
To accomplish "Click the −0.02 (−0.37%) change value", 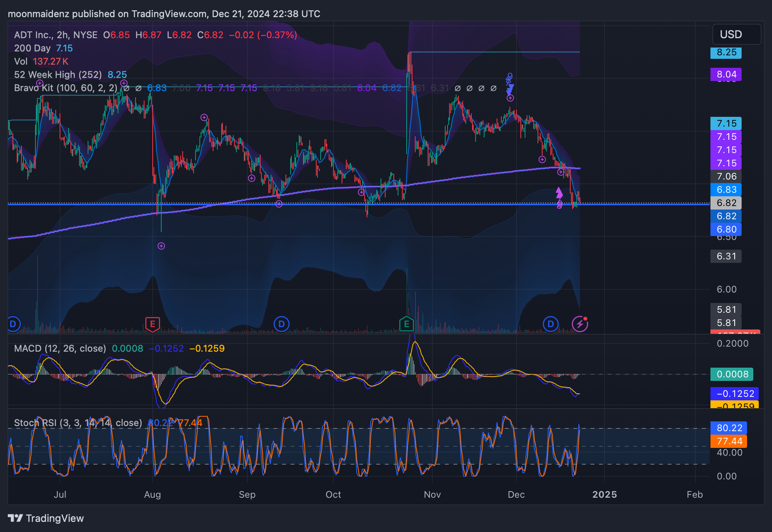I will [x=263, y=35].
